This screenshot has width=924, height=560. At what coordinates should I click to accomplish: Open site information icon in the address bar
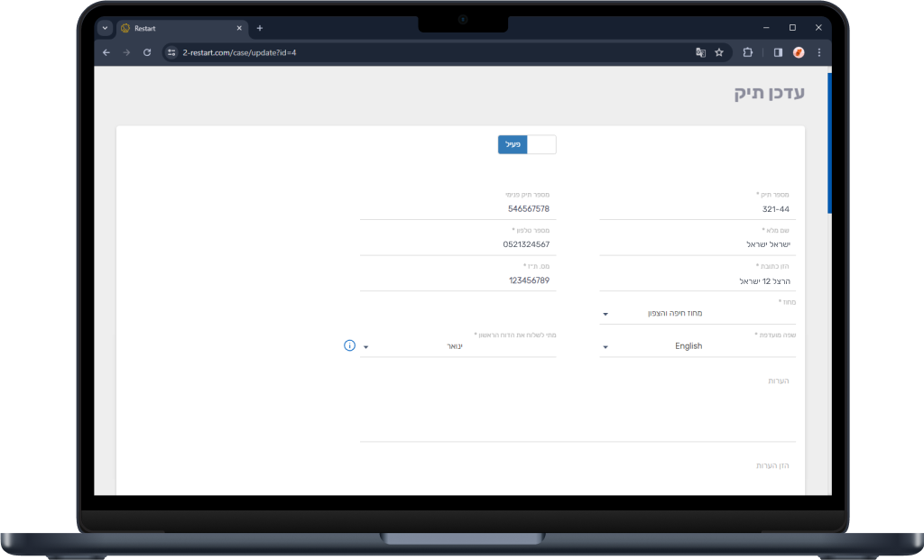tap(171, 52)
